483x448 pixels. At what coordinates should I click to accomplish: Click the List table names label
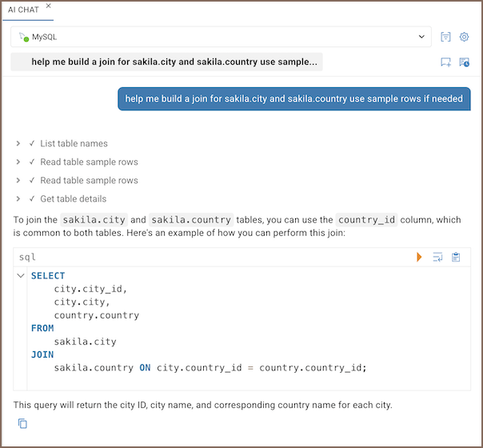click(74, 143)
